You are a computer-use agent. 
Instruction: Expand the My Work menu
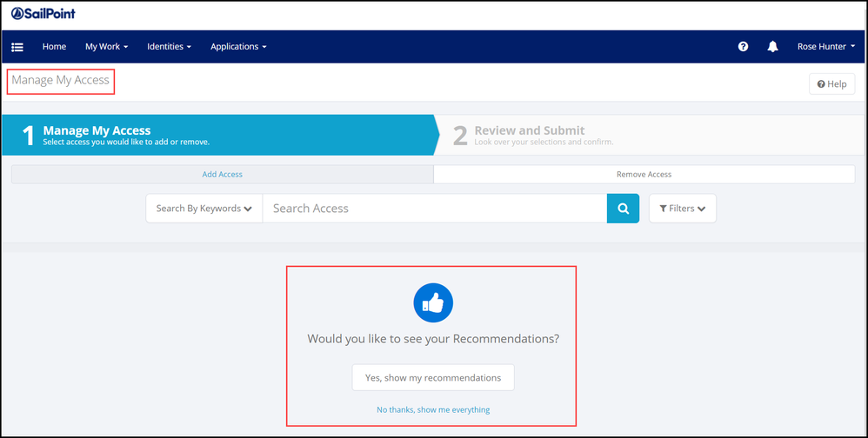pyautogui.click(x=106, y=47)
